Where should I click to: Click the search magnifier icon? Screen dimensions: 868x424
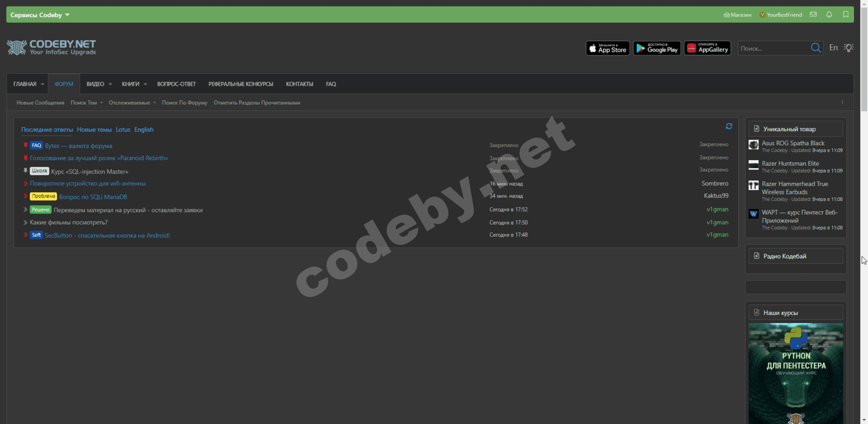pyautogui.click(x=815, y=48)
